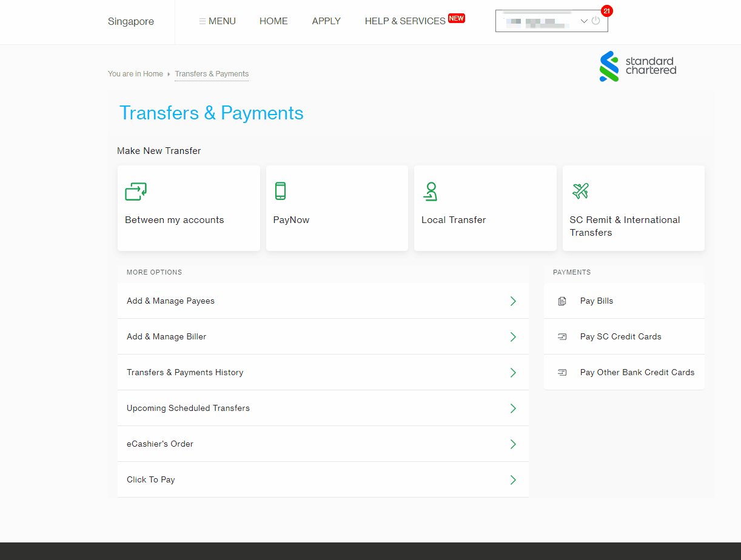
Task: Click the Singapore country label
Action: point(131,21)
